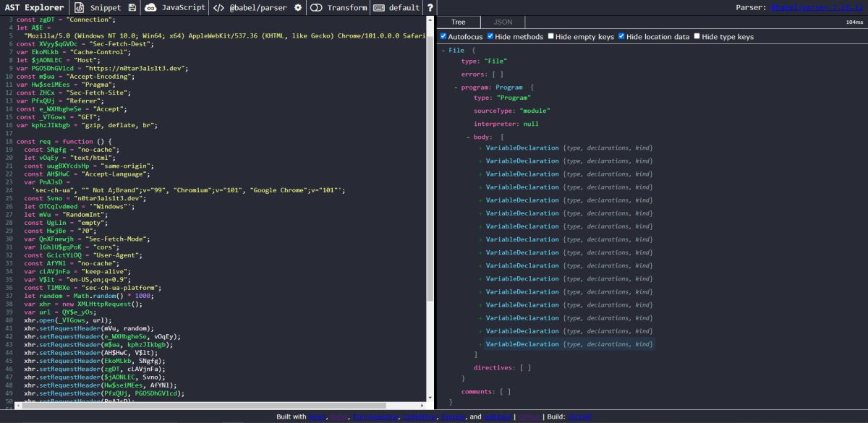Click the AST Explorer title
The width and height of the screenshot is (868, 423).
33,8
